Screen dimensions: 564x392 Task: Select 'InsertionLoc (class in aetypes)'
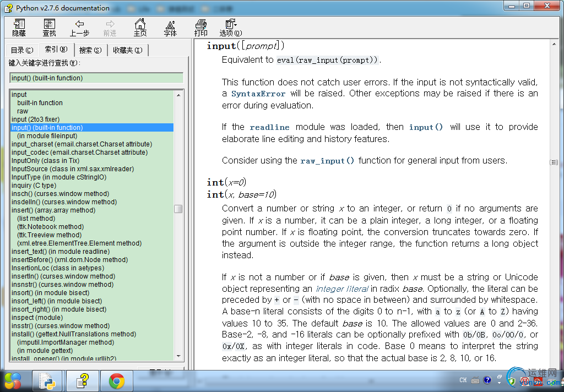coord(57,268)
